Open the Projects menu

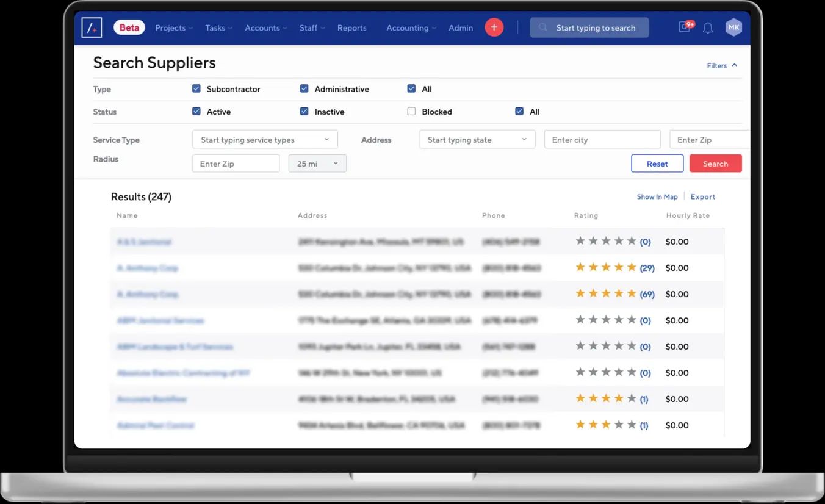click(x=173, y=28)
